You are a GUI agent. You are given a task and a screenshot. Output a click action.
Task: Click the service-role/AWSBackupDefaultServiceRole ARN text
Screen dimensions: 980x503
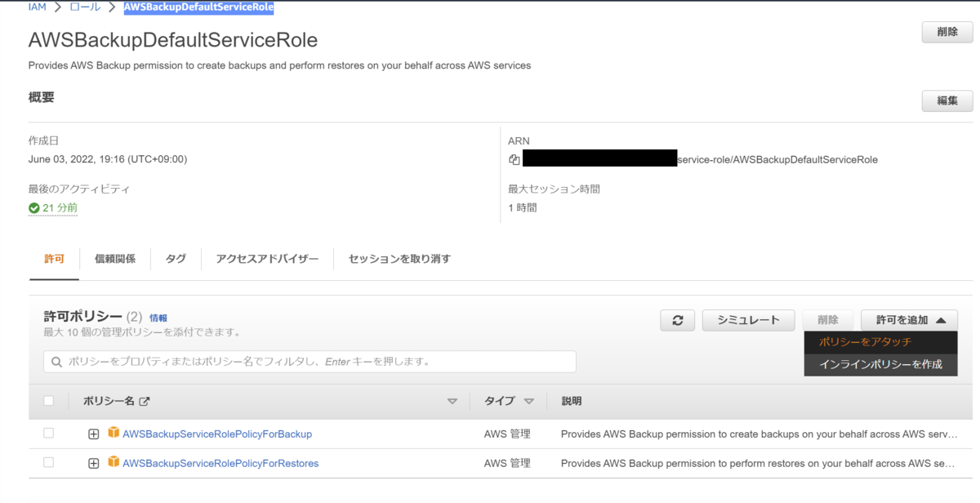point(777,159)
